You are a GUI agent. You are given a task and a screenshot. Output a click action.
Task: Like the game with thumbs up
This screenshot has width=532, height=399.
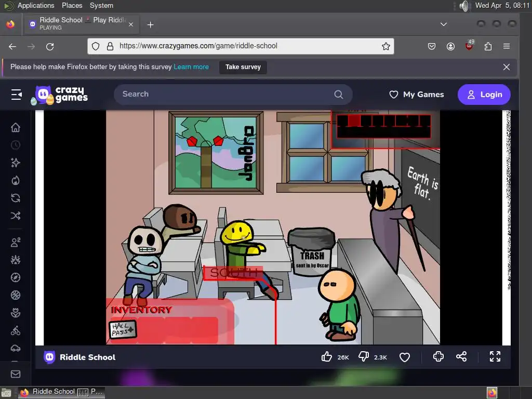tap(326, 356)
